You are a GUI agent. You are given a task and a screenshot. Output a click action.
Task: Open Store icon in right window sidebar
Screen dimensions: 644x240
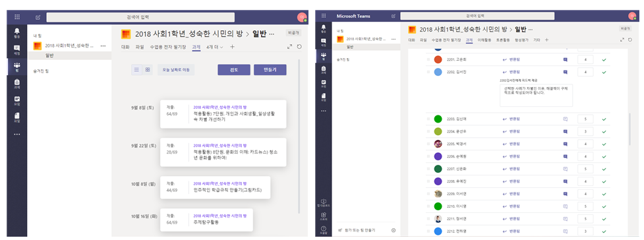(x=324, y=216)
